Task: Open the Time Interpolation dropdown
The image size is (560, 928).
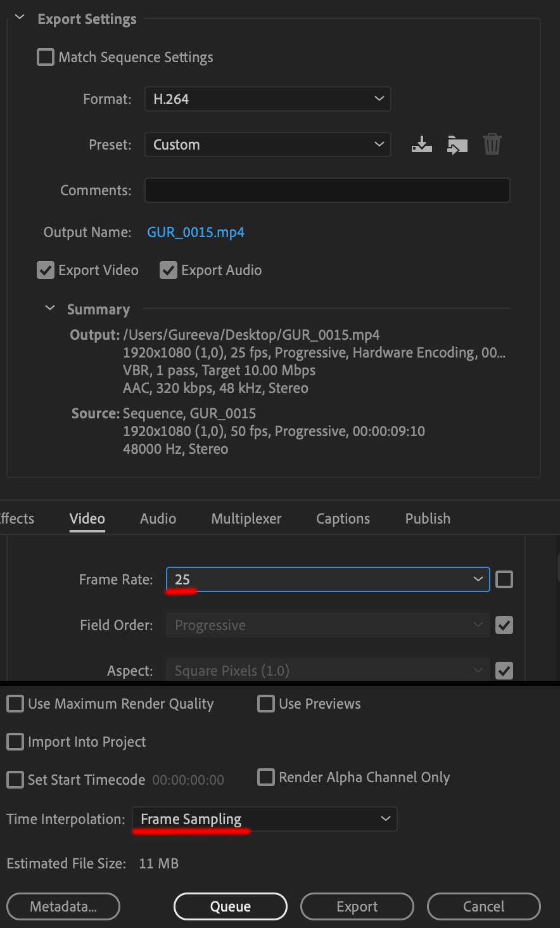Action: pos(264,819)
